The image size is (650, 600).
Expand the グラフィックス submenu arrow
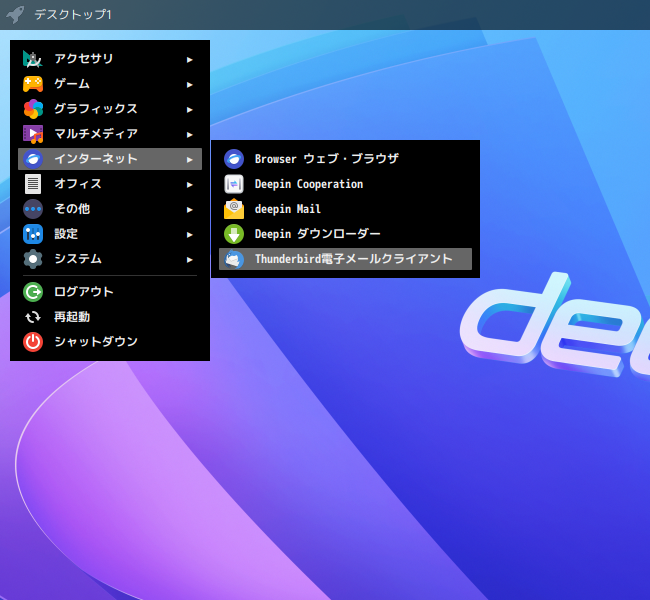[189, 109]
